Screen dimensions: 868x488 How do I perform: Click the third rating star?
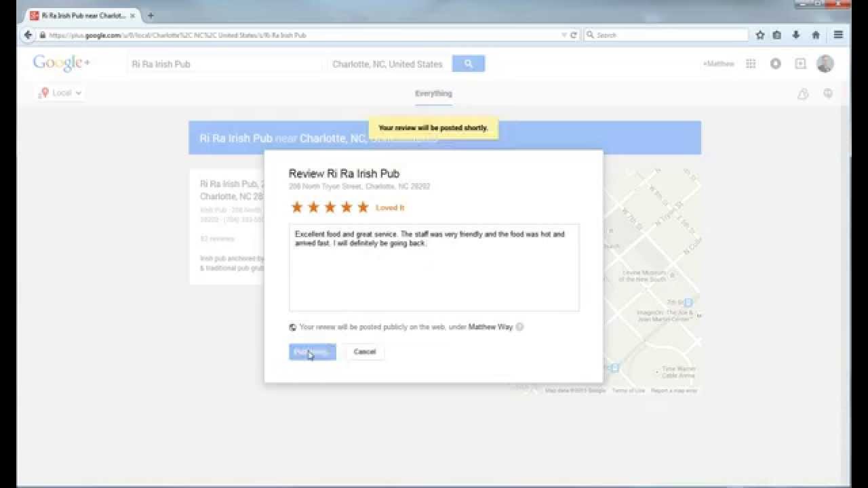(x=330, y=207)
